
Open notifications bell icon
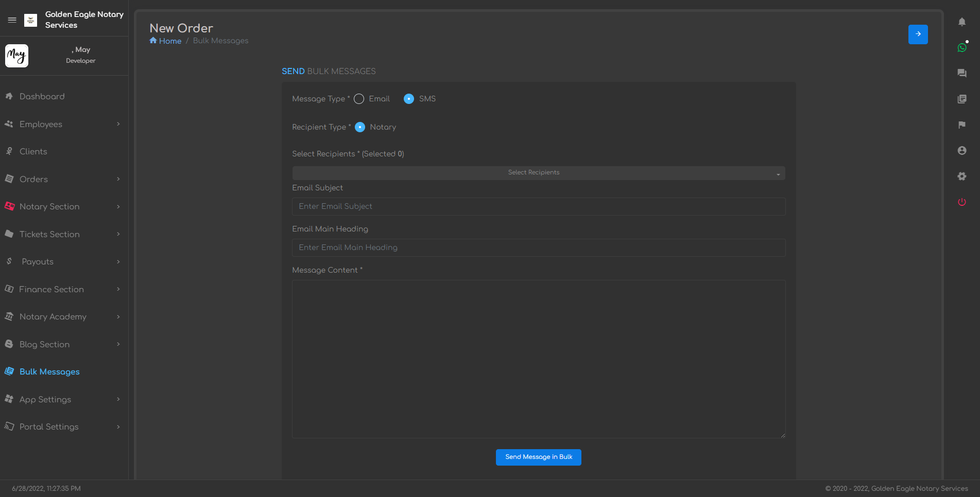pos(962,22)
